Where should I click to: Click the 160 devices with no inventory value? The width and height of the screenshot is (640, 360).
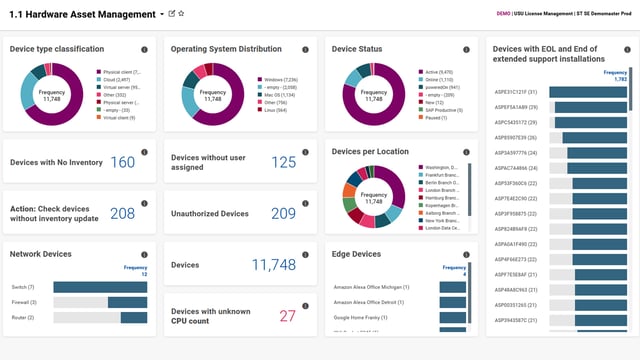coord(123,162)
